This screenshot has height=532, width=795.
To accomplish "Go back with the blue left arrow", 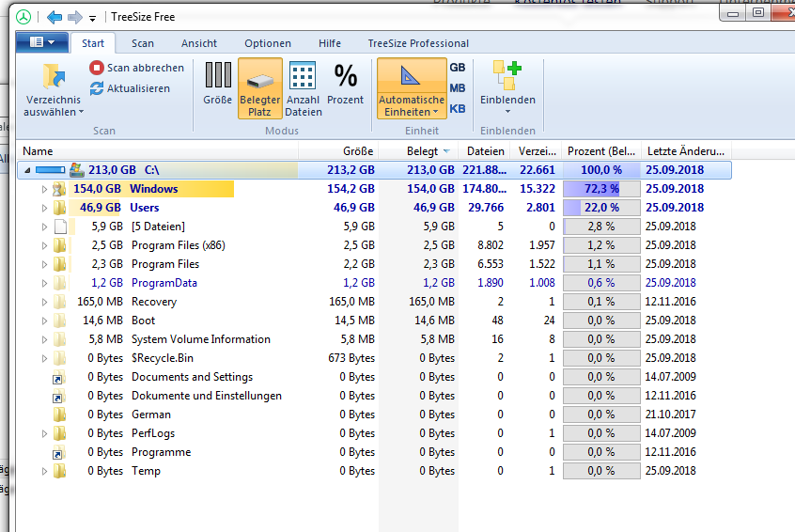I will coord(55,17).
